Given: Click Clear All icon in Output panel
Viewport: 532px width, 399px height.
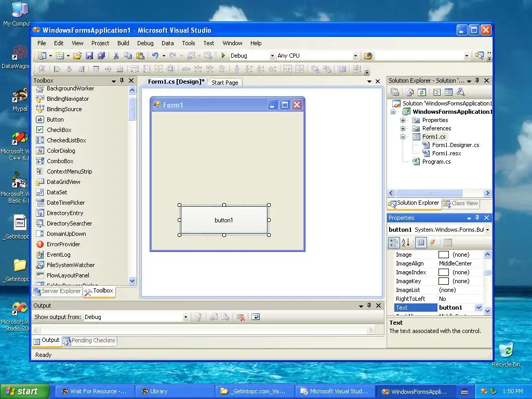Looking at the screenshot, I should 241,317.
